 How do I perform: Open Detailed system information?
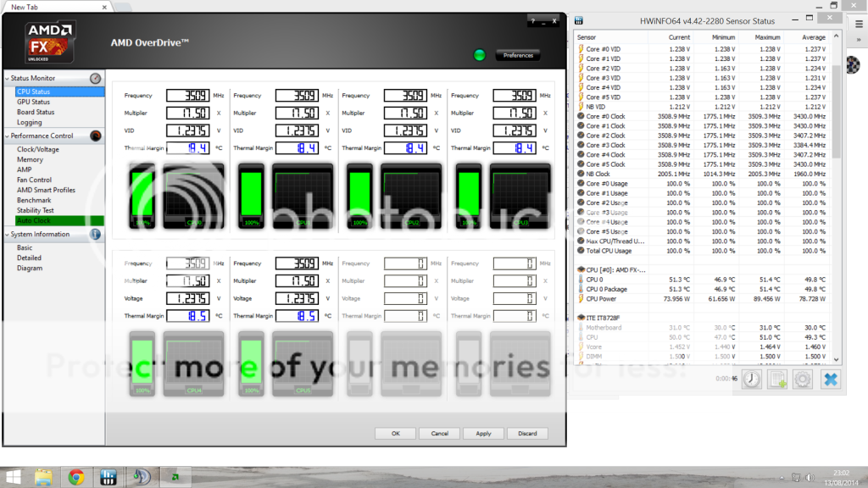29,258
